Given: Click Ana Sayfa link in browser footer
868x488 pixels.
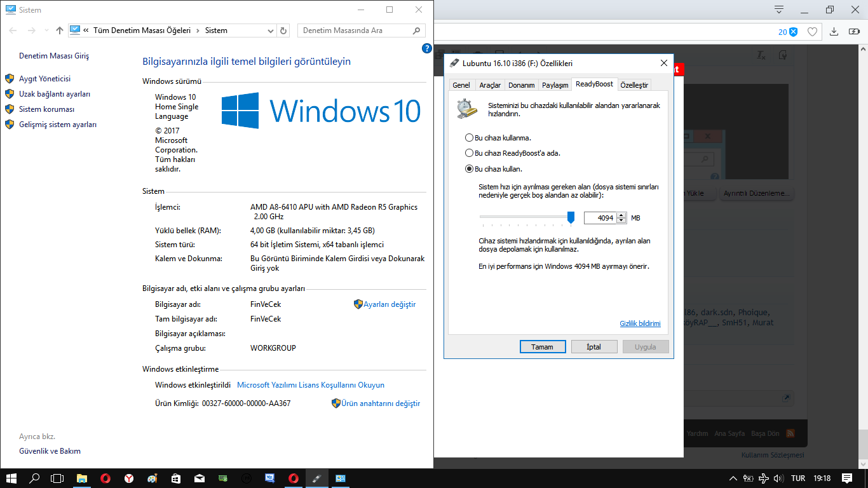Looking at the screenshot, I should [729, 433].
